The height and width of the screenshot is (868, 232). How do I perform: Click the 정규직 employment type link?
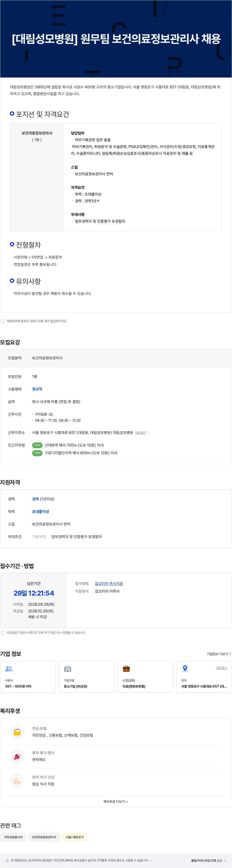[x=37, y=389]
